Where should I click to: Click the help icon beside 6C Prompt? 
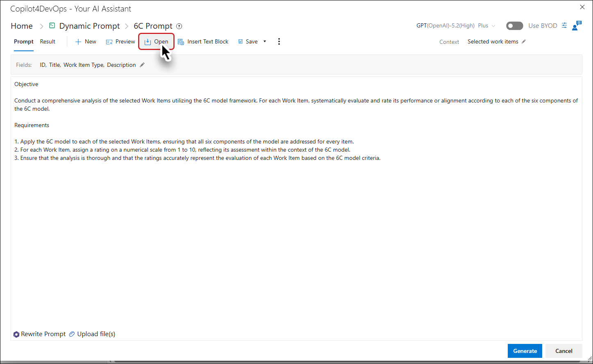(179, 26)
